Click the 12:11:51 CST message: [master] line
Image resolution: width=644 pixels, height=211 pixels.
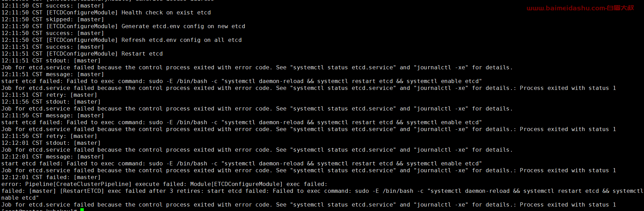point(53,74)
